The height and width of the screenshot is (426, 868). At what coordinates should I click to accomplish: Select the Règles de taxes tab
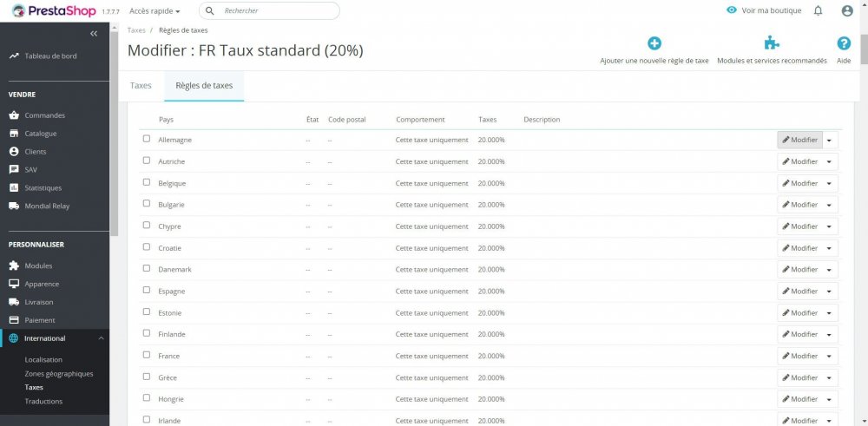[204, 86]
